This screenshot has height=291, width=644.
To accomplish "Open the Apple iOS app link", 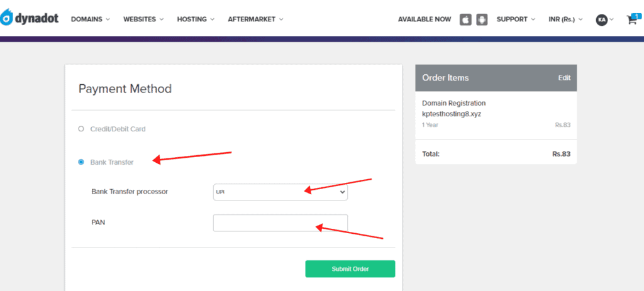I will [x=465, y=19].
